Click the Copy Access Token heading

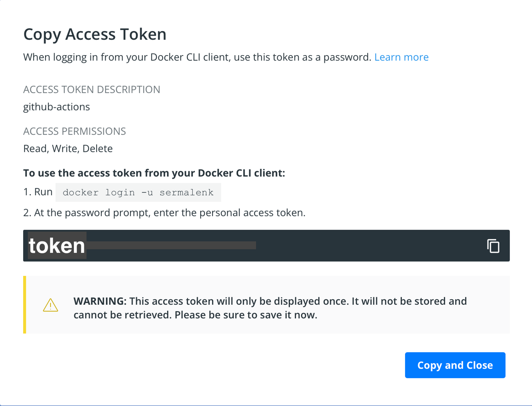[x=95, y=34]
